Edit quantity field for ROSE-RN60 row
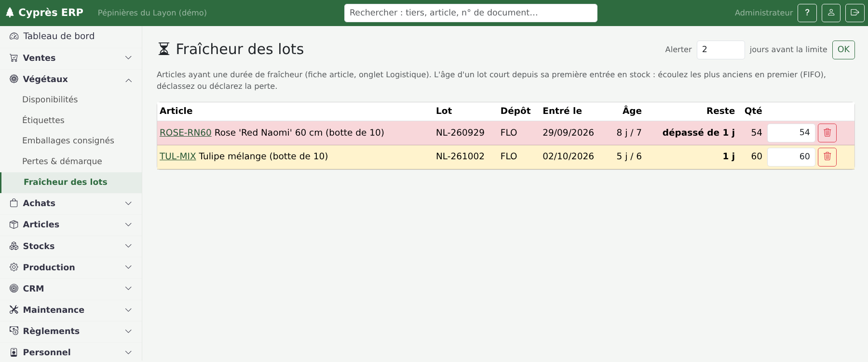 [x=791, y=133]
